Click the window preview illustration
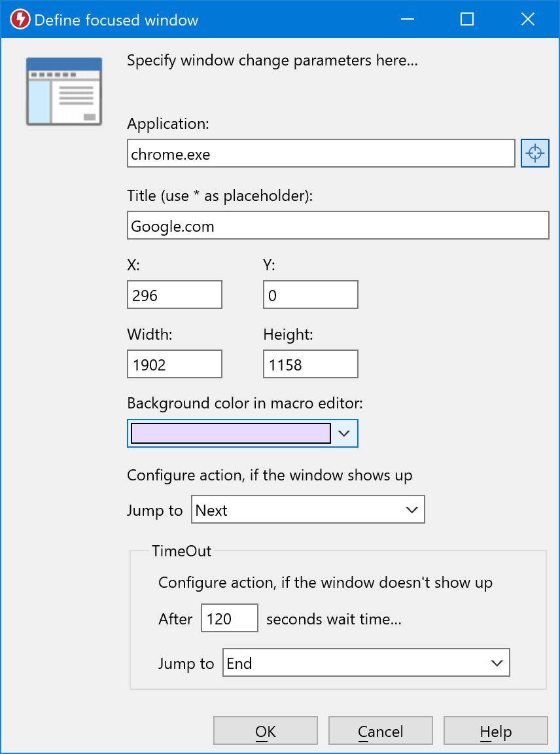Viewport: 560px width, 754px height. (x=63, y=90)
